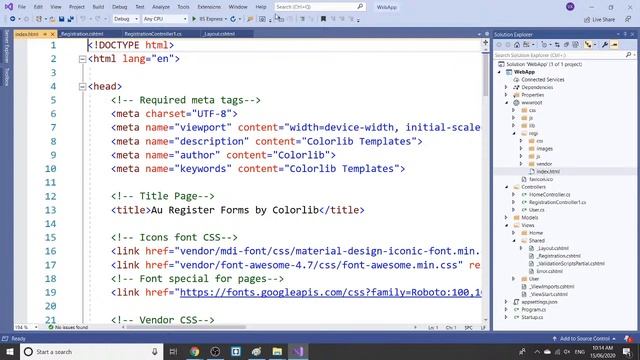Open File Explorer from the taskbar
640x360 pixels.
(x=277, y=351)
